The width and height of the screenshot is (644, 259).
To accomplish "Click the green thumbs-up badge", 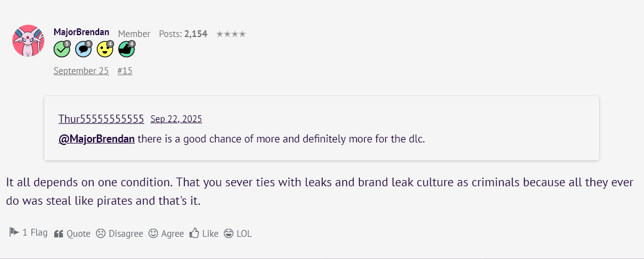I will coord(126,49).
